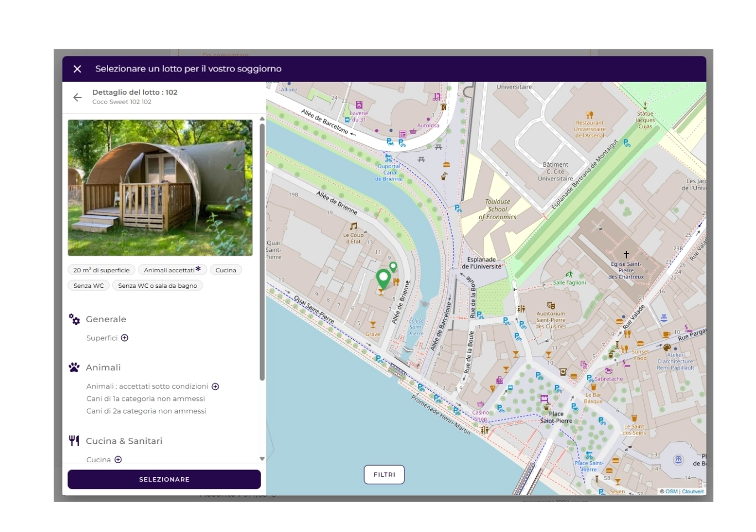Click the 'Senza WC' tag
This screenshot has width=756, height=532.
tap(89, 286)
